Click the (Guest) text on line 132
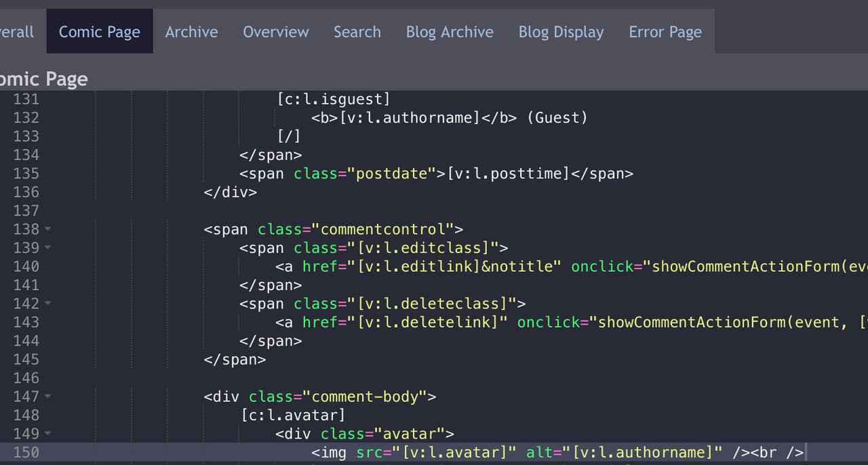Screen dimensions: 868x465 coord(557,118)
